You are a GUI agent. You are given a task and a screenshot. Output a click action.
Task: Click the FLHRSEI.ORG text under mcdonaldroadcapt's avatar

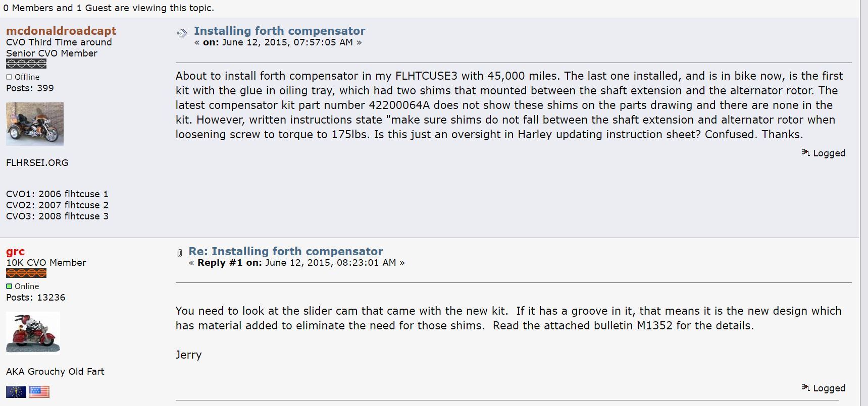coord(37,163)
